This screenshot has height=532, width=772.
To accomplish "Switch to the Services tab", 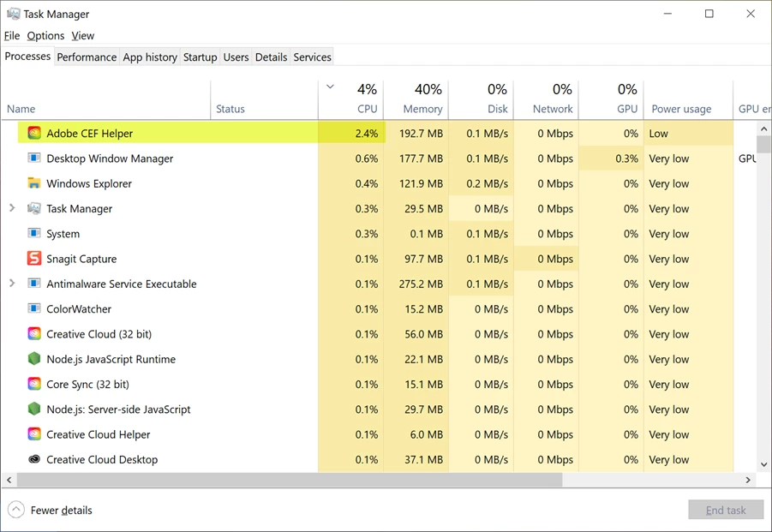I will click(312, 57).
